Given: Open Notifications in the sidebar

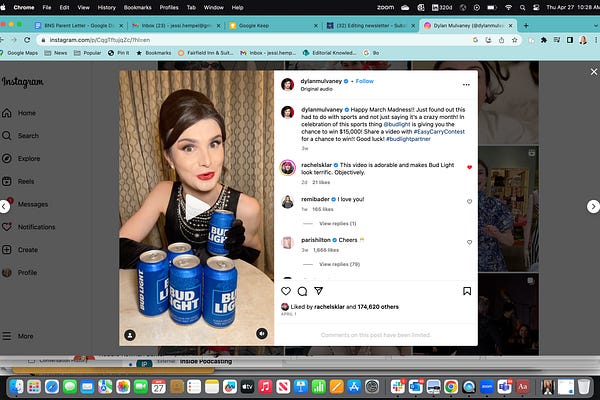Looking at the screenshot, I should (x=29, y=227).
